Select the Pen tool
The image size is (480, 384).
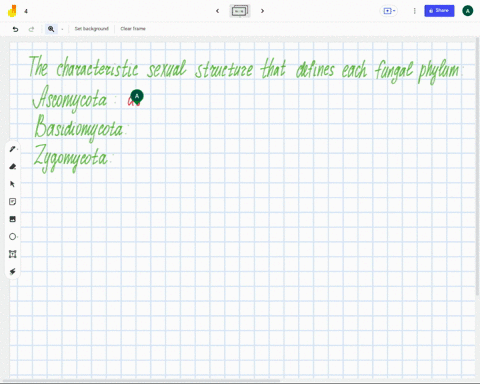click(13, 149)
